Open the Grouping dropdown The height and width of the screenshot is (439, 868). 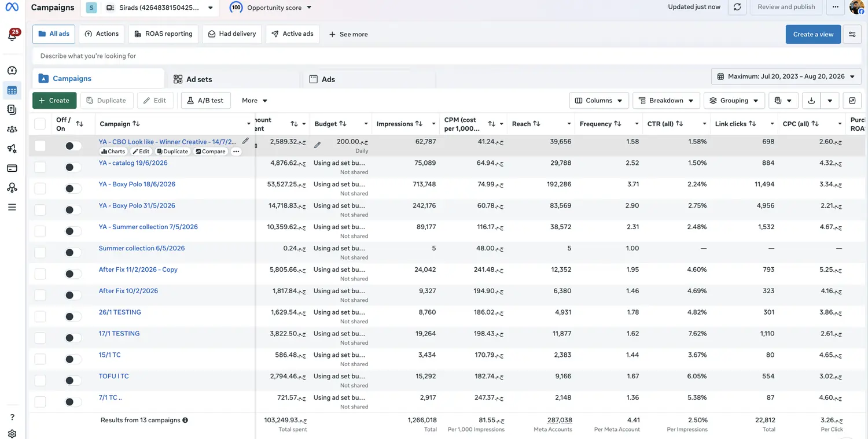734,101
